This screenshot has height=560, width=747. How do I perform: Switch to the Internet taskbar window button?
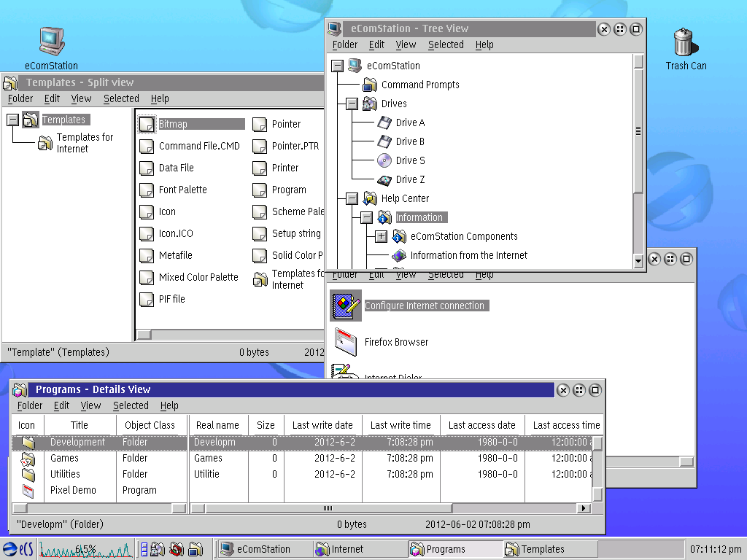pos(360,549)
